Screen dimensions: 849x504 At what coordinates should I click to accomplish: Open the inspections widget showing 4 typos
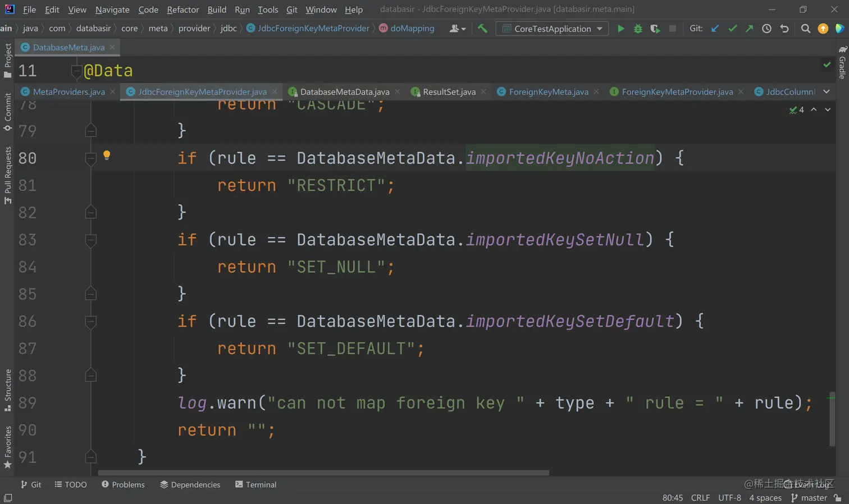point(796,110)
